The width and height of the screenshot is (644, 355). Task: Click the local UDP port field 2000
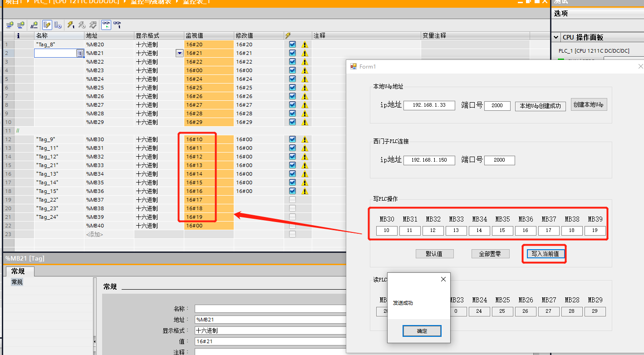[497, 105]
